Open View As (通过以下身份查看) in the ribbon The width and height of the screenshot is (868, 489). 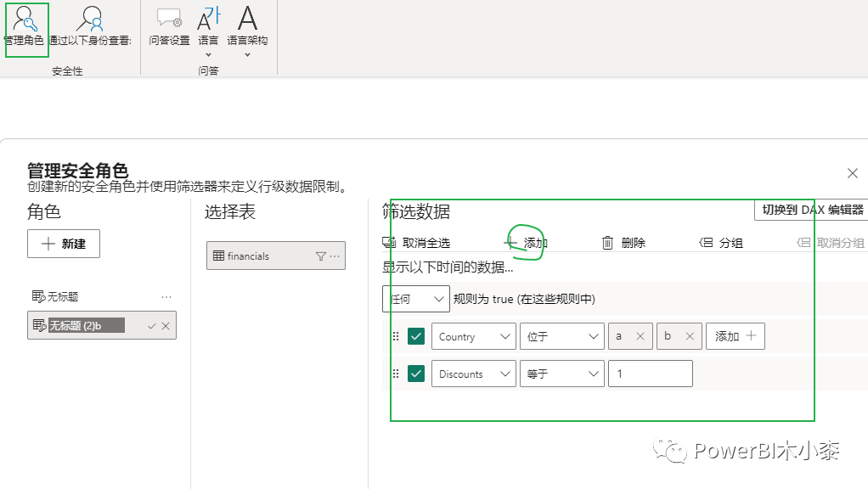90,20
